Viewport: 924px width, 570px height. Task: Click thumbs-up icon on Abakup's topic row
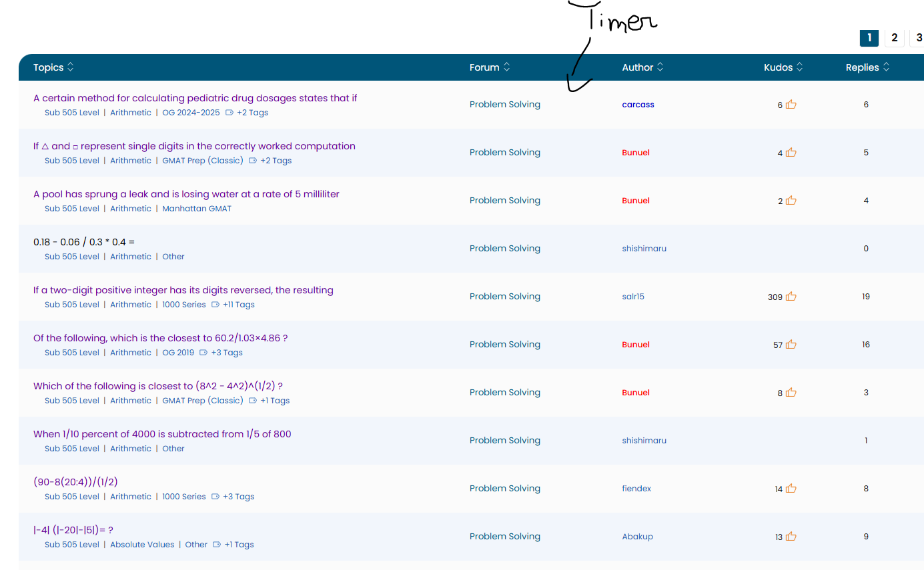coord(791,537)
